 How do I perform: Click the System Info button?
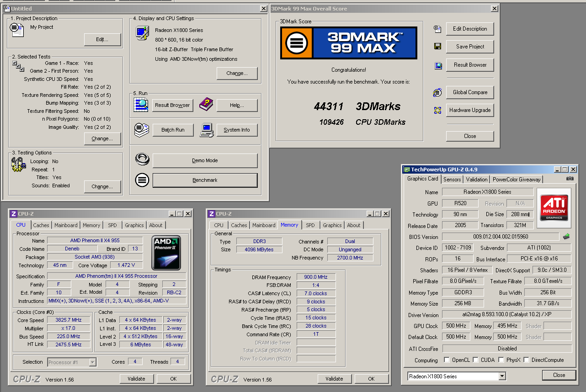coord(237,130)
